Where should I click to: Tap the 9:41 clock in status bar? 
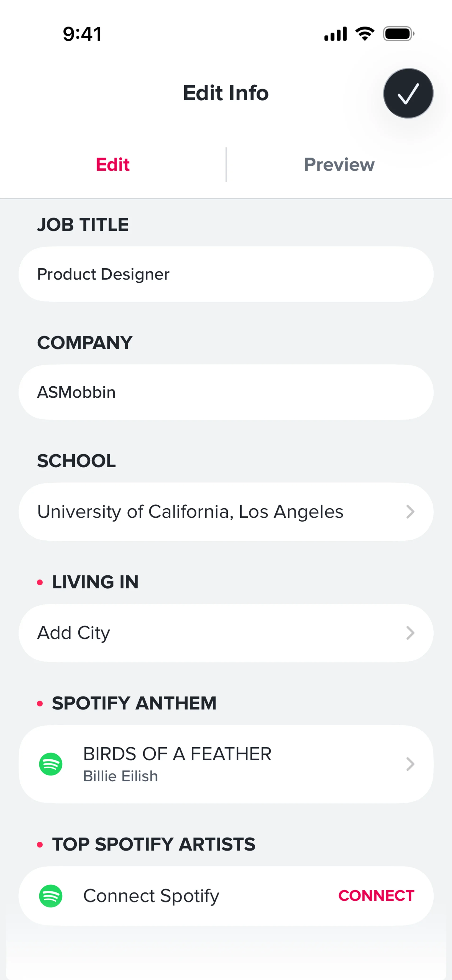click(x=82, y=34)
